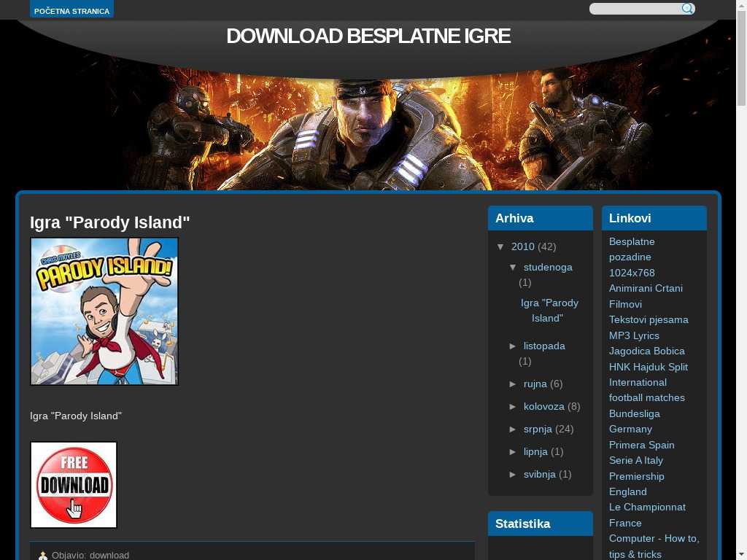The height and width of the screenshot is (560, 747).
Task: Go to Jagodica Bobica link
Action: tap(646, 351)
